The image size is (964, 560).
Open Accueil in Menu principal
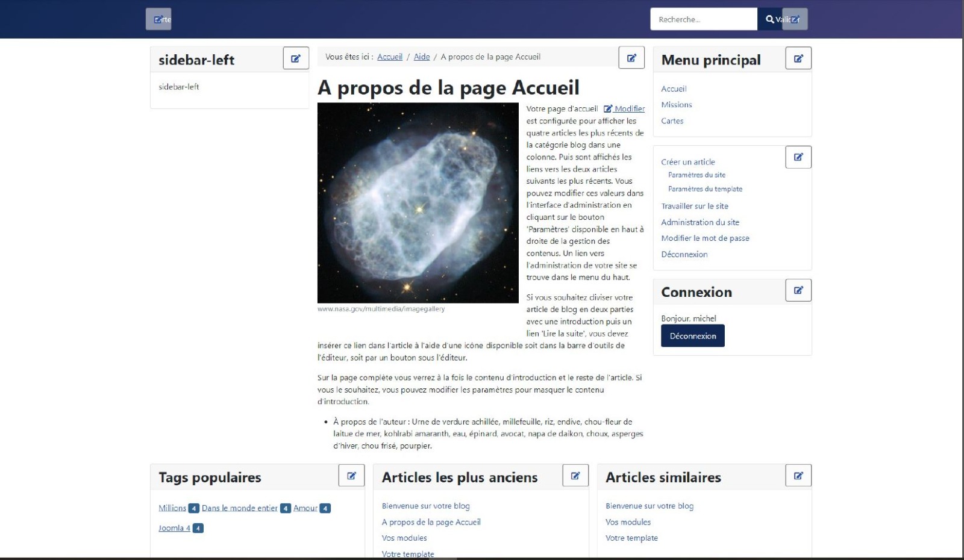674,89
